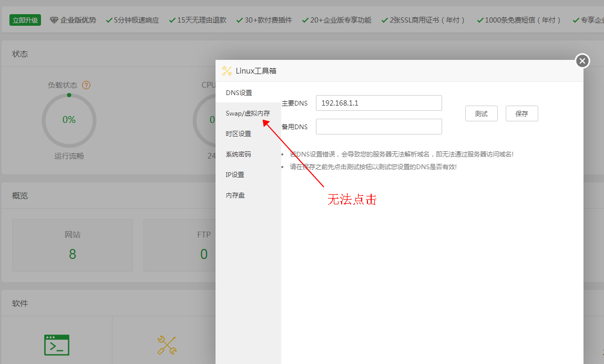Open the toolbox software icon in 软件
The image size is (604, 364).
(167, 345)
